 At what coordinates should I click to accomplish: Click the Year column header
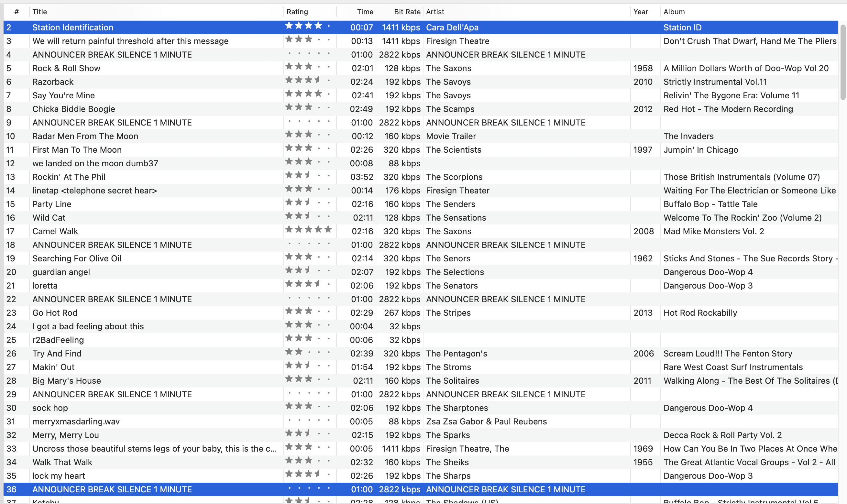640,12
